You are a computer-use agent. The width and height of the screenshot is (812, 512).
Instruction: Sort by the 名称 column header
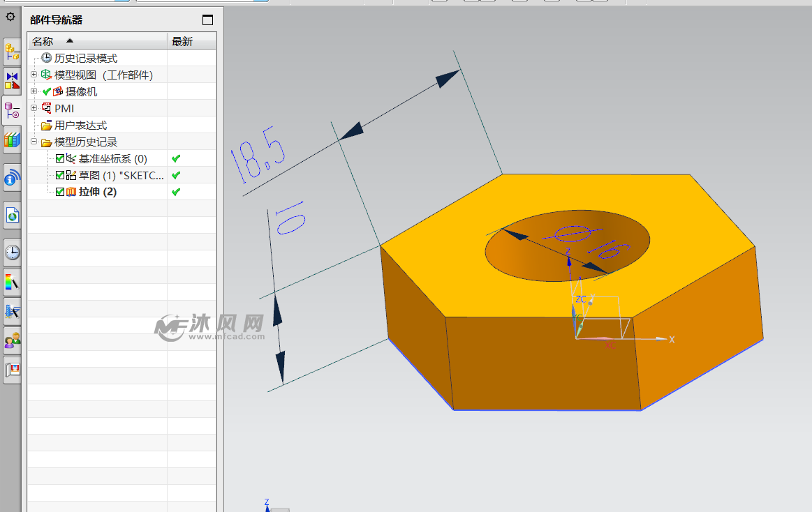pyautogui.click(x=97, y=41)
